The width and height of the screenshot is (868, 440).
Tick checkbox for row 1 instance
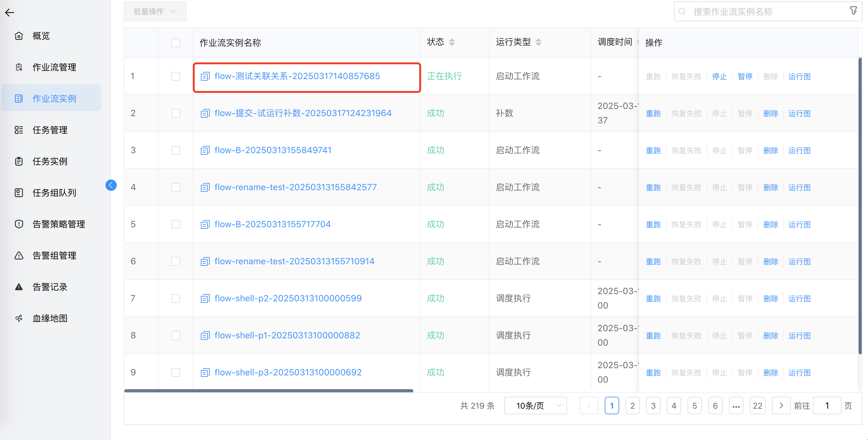[x=175, y=76]
